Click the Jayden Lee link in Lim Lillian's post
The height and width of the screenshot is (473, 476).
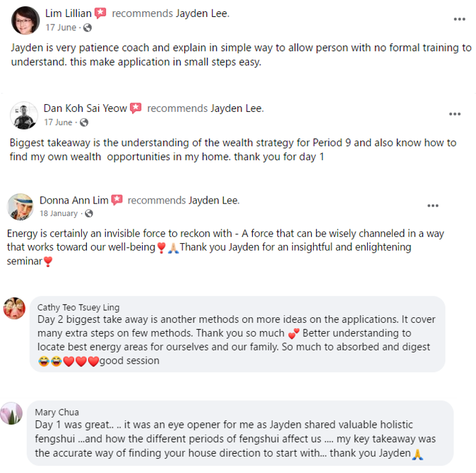click(205, 13)
